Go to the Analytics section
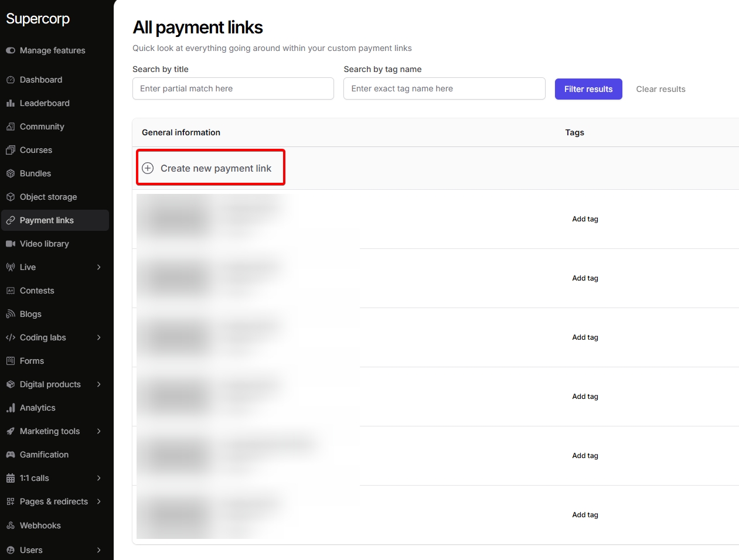 pyautogui.click(x=38, y=408)
